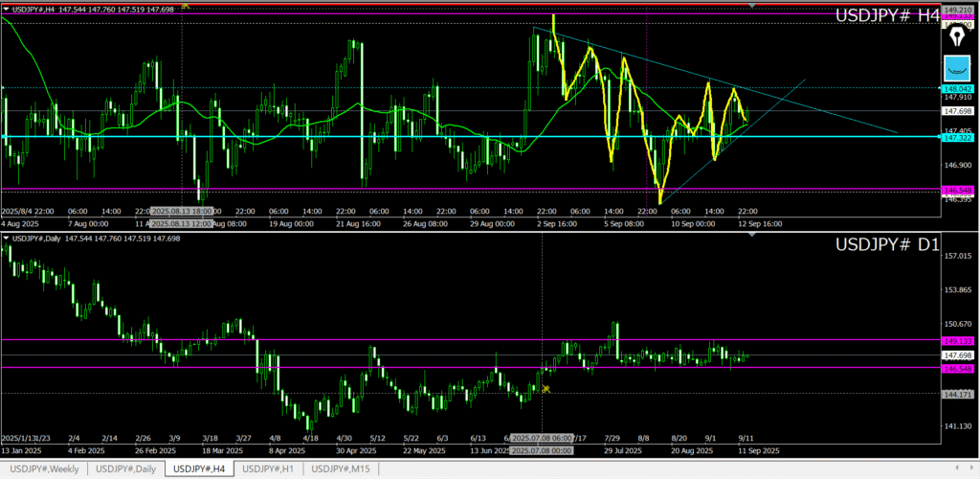Click the 141.130 price scale value
980x479 pixels.
tap(959, 426)
